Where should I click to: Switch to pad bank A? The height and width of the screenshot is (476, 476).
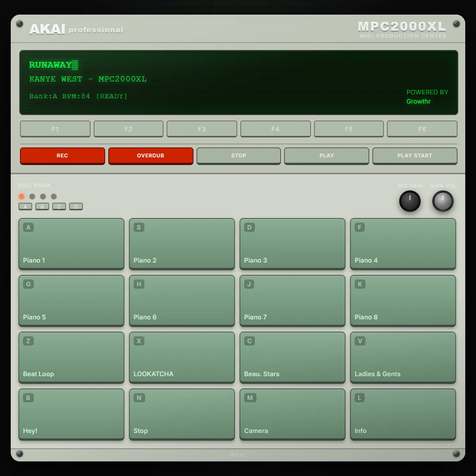(x=25, y=207)
